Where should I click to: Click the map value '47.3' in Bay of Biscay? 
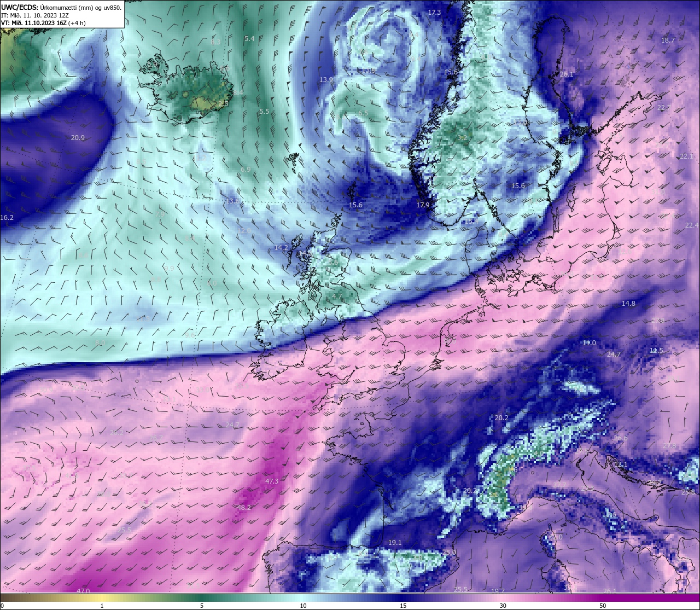272,481
